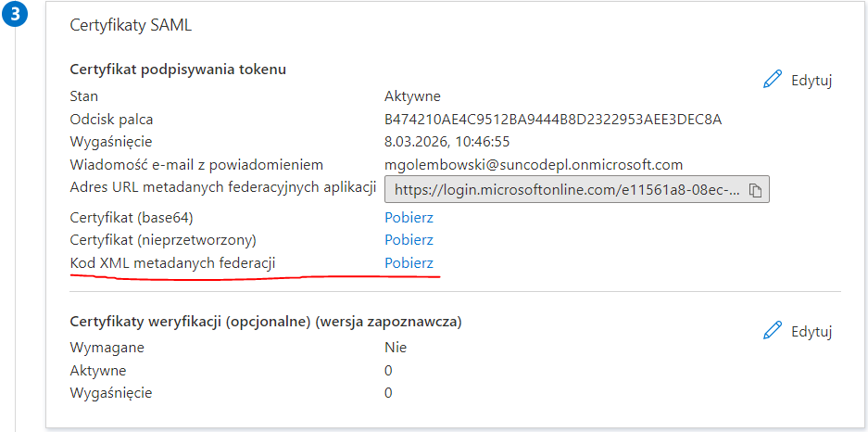
Task: Click the thumbprint value B474210AE4C9512BA...
Action: (553, 119)
